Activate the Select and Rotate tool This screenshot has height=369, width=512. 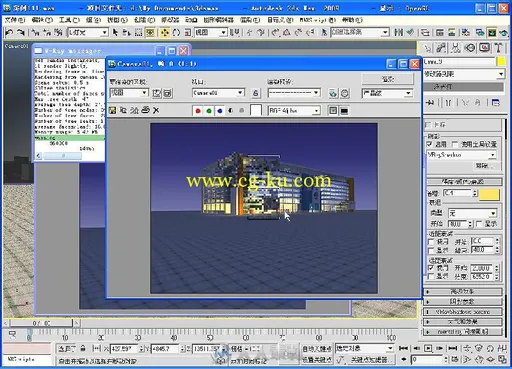click(x=176, y=32)
